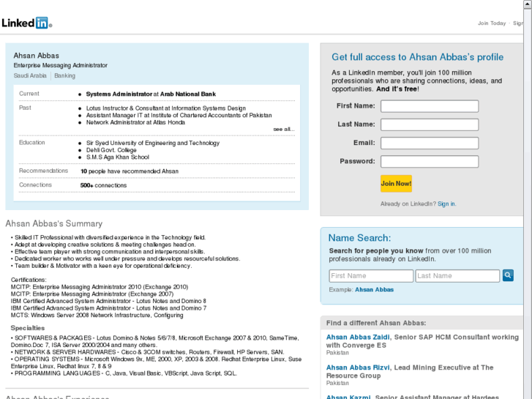532x399 pixels.
Task: Open the Sign in link
Action: coord(446,204)
